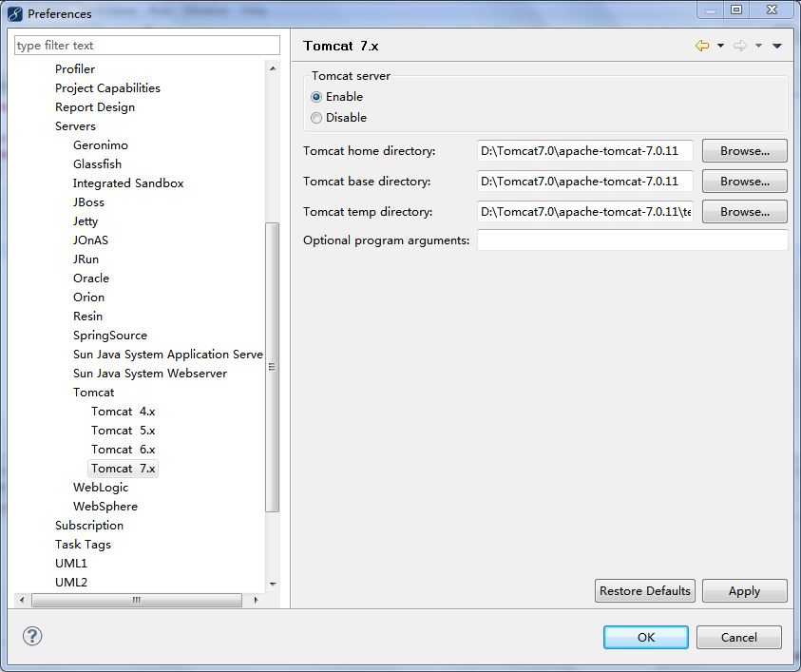Select the Servers tree node
The width and height of the screenshot is (801, 672).
point(75,126)
